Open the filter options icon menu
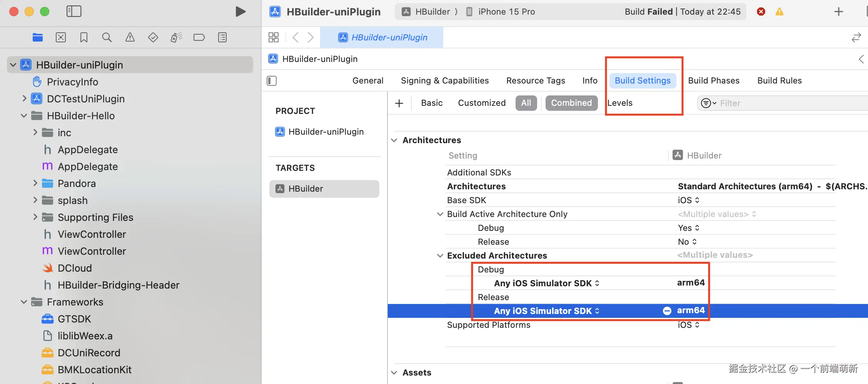Viewport: 868px width, 384px height. (x=708, y=103)
